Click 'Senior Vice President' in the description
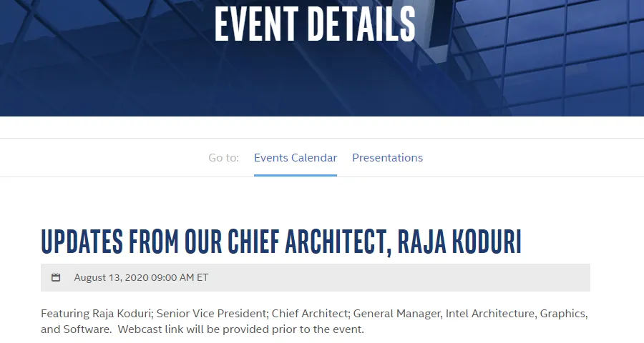The image size is (644, 343). click(x=212, y=314)
